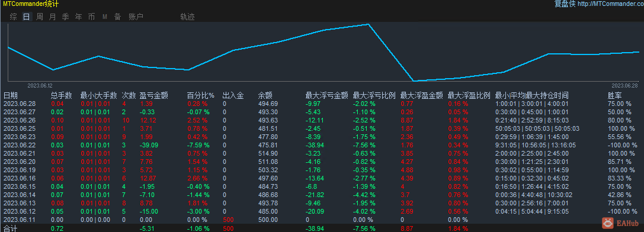Image resolution: width=644 pixels, height=232 pixels.
Task: Click the 最大浮亏金额 column header
Action: pyautogui.click(x=327, y=95)
